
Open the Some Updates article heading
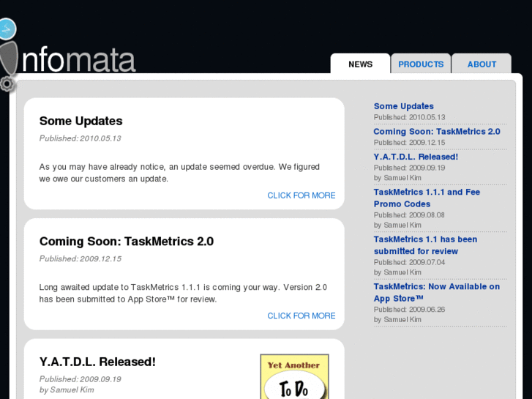(80, 121)
